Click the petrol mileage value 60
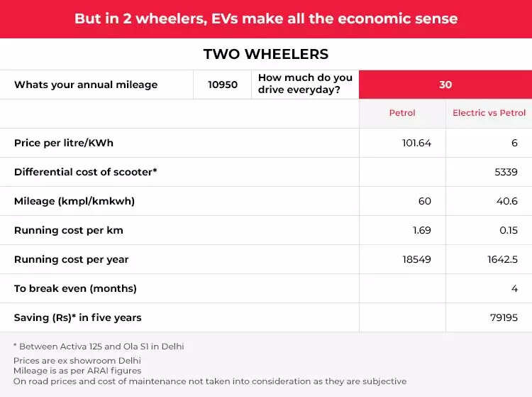The width and height of the screenshot is (532, 397). 424,201
